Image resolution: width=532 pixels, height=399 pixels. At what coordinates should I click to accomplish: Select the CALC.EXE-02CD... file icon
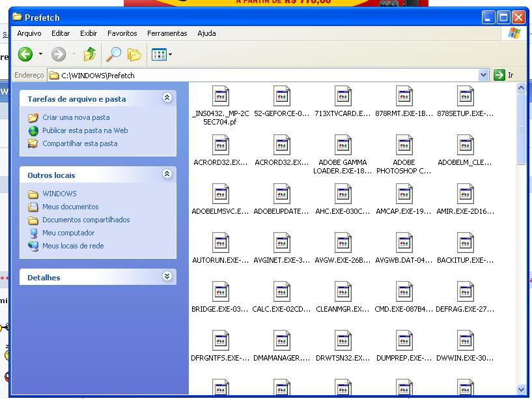(282, 291)
